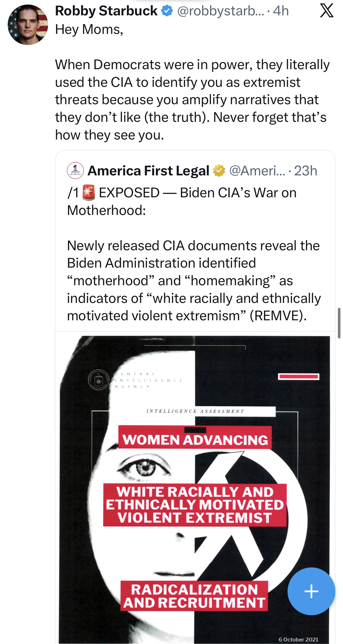Grab the vertical scrollbar on the right edge
The image size is (343, 644).
click(x=339, y=323)
